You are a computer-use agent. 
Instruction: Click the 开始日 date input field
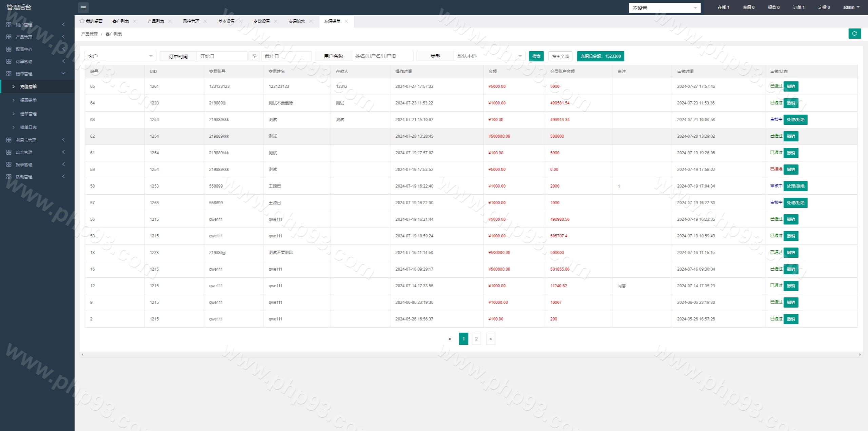click(x=221, y=56)
